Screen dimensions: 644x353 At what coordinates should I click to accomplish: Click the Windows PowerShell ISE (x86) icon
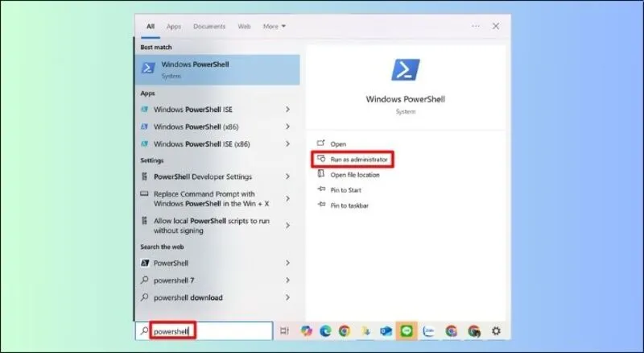pyautogui.click(x=144, y=144)
